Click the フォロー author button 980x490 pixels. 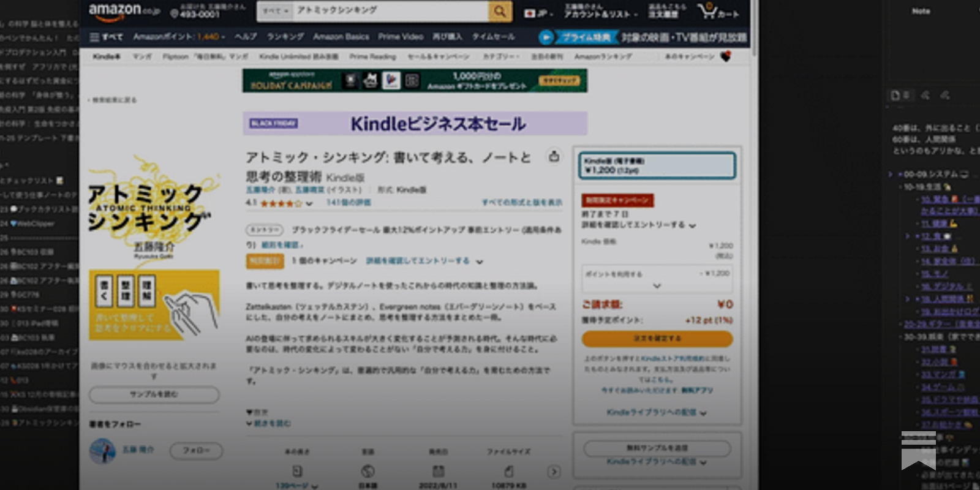click(x=196, y=450)
